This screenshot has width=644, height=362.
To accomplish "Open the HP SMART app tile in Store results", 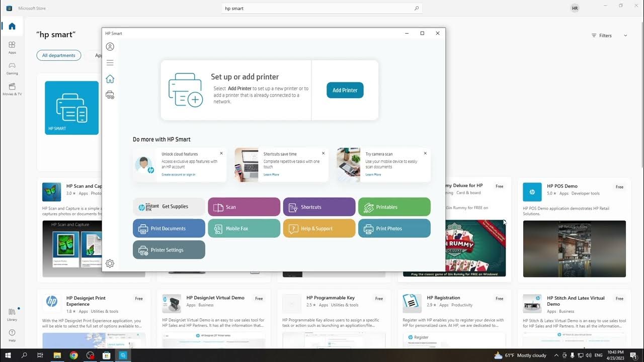I will pos(71,108).
